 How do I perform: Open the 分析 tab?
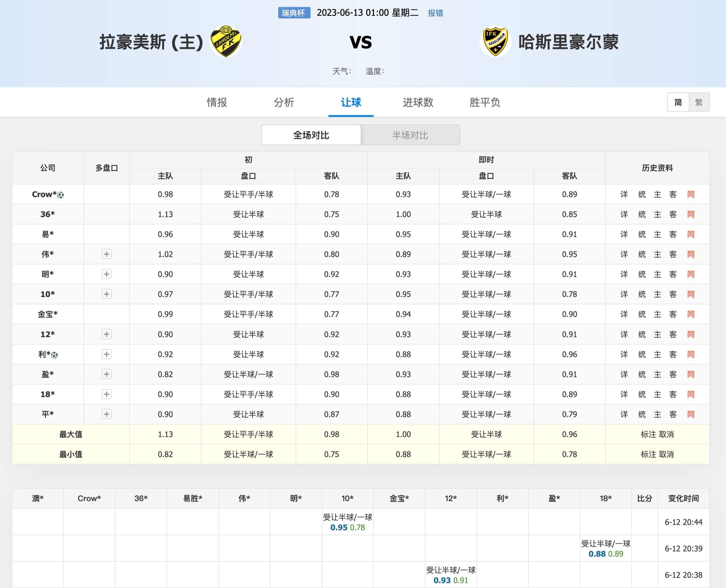(x=284, y=102)
